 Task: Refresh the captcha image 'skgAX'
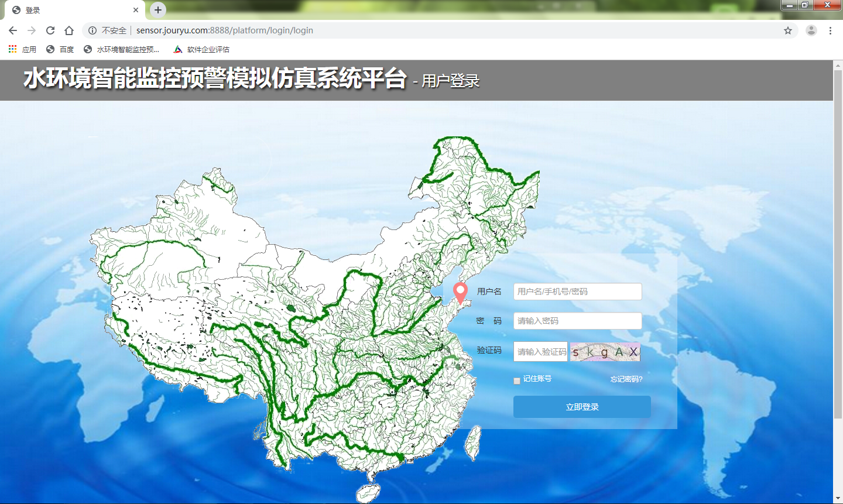click(605, 352)
